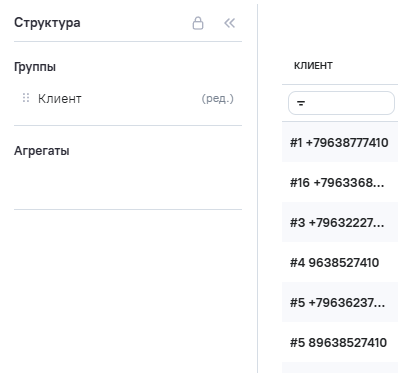Click the Группы section heading
This screenshot has width=398, height=373.
[x=35, y=67]
